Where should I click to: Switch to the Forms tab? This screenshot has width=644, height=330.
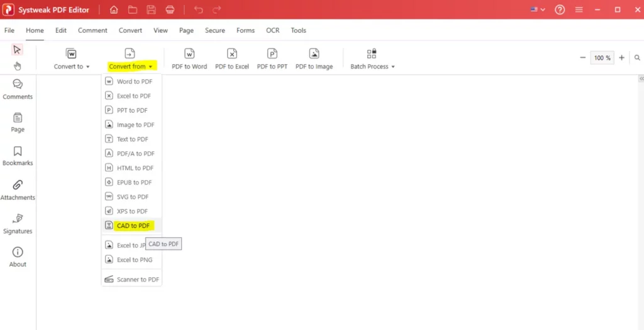pyautogui.click(x=245, y=30)
